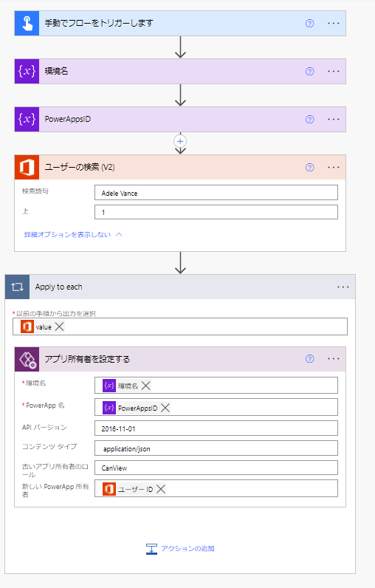Click the manual trigger hand icon
375x588 pixels.
pos(27,23)
